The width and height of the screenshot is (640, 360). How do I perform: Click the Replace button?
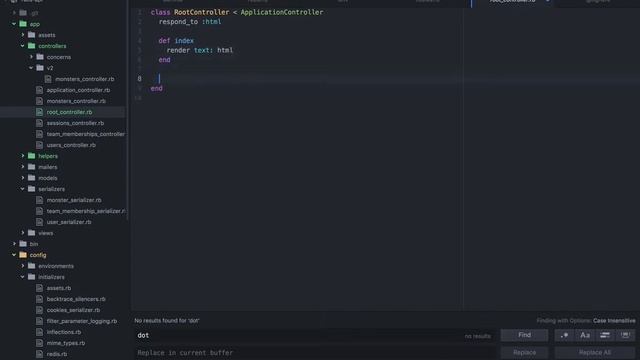click(524, 353)
